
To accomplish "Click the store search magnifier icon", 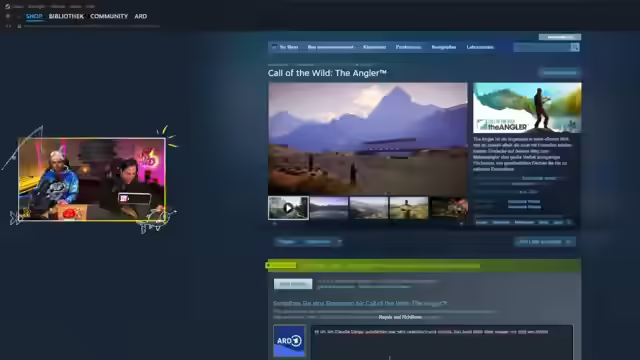I will point(575,47).
